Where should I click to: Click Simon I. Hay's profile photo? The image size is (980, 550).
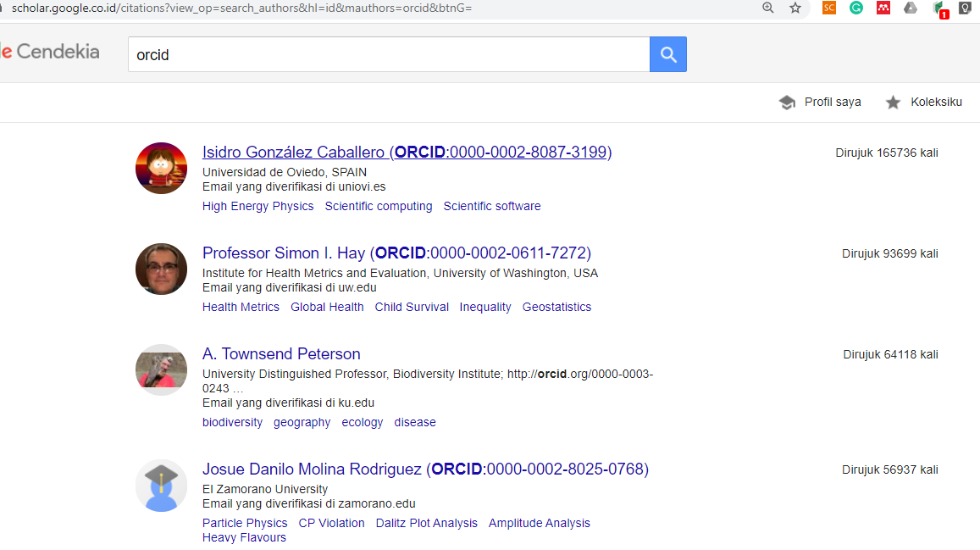[x=161, y=269]
